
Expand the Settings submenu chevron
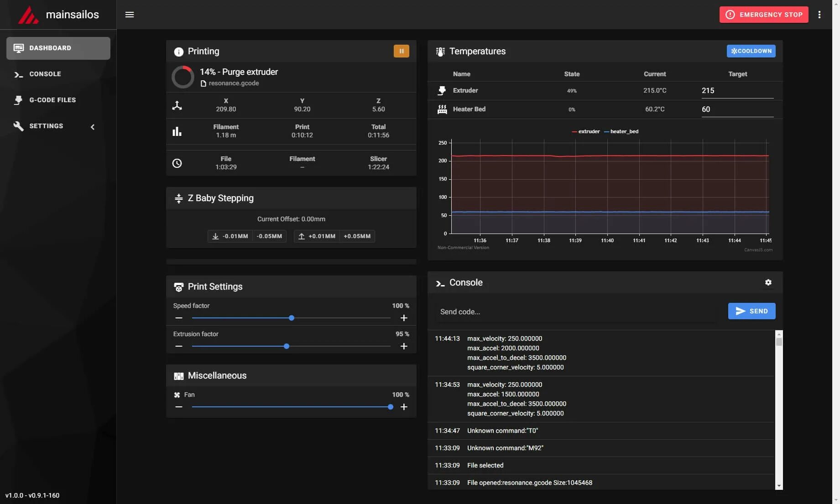(x=93, y=127)
